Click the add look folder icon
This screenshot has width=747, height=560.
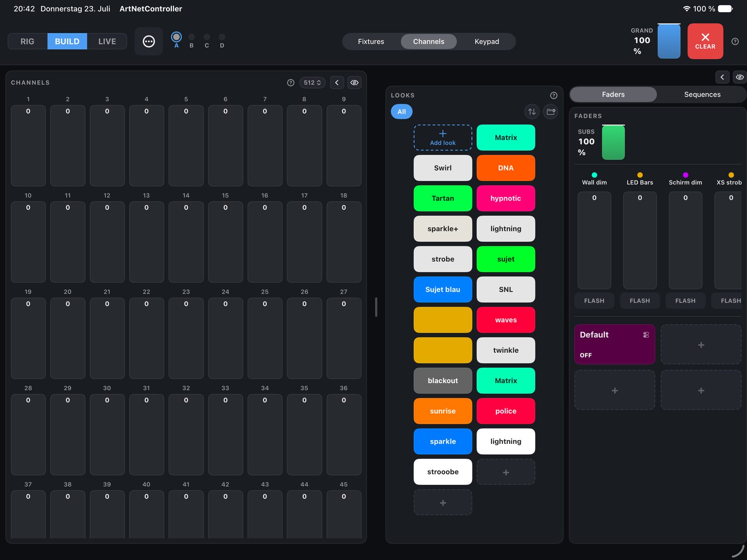click(x=551, y=112)
